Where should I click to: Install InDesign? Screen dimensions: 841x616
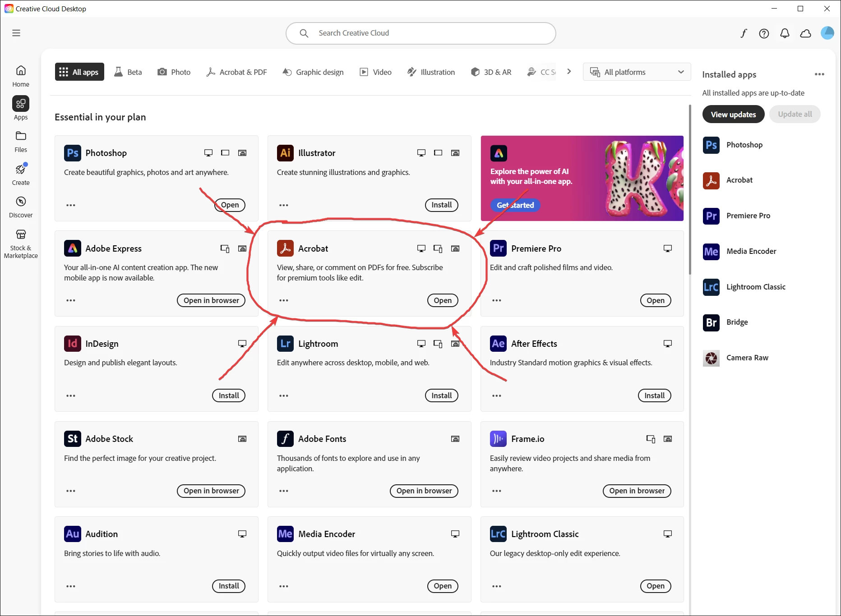[229, 396]
